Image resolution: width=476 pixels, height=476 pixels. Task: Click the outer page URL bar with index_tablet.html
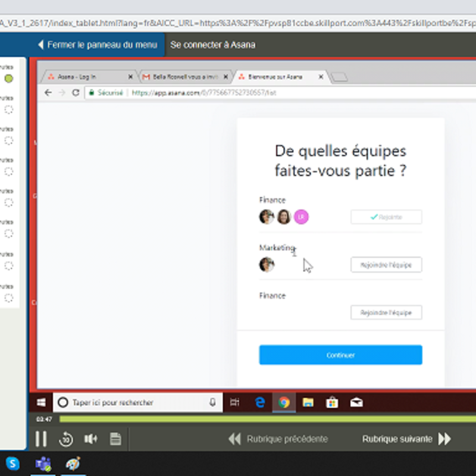click(238, 23)
